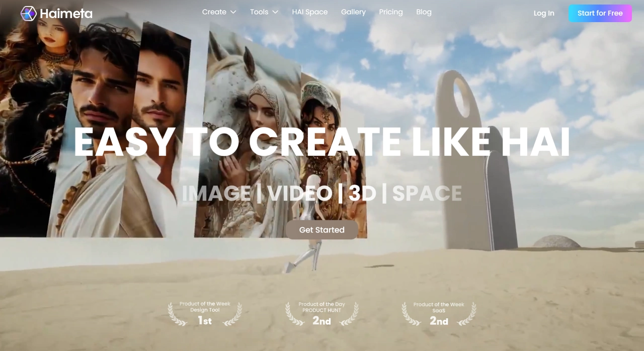Choose the SPACE label in hero subtitle
Viewport: 644px width, 351px height.
tap(427, 194)
